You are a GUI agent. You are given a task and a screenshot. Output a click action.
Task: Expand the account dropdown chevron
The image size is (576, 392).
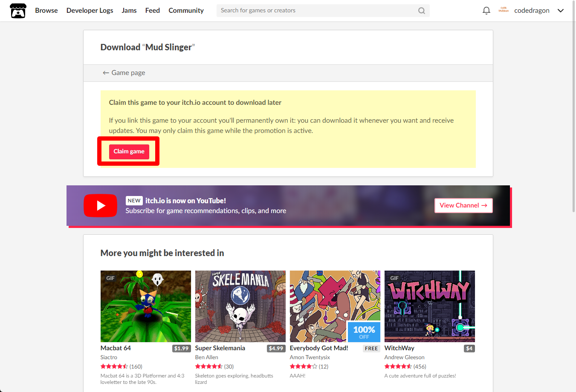pos(561,11)
